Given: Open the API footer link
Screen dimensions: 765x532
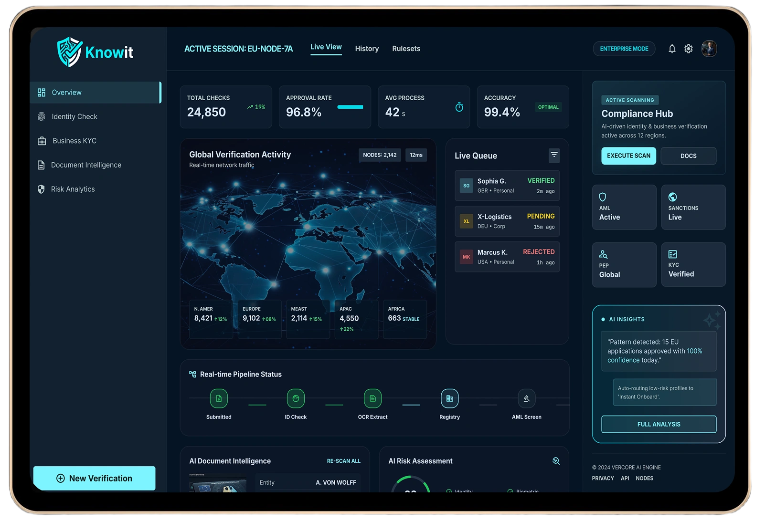Looking at the screenshot, I should pyautogui.click(x=625, y=478).
